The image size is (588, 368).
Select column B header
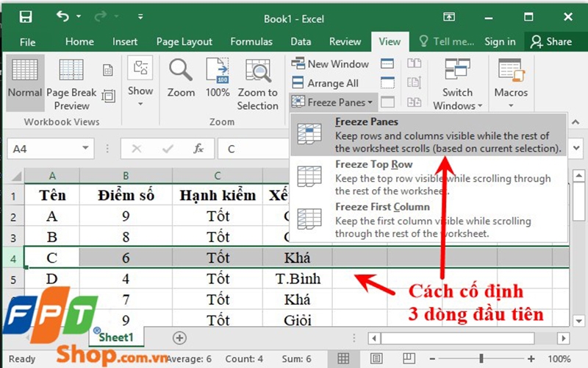pos(126,175)
